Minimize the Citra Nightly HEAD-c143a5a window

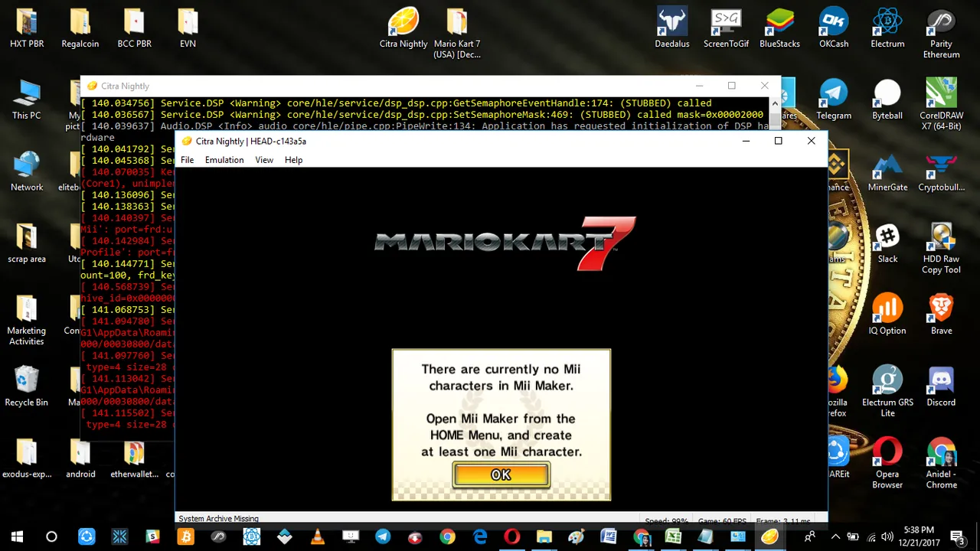[x=746, y=141]
